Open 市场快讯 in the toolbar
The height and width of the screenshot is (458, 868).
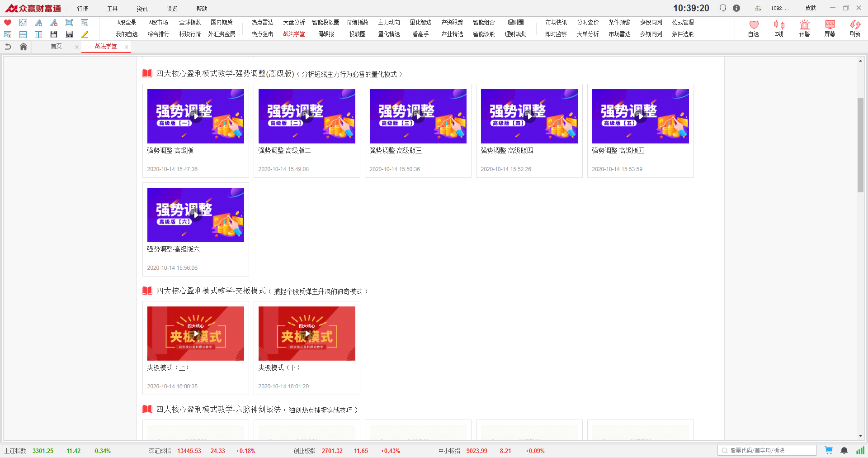tap(556, 22)
